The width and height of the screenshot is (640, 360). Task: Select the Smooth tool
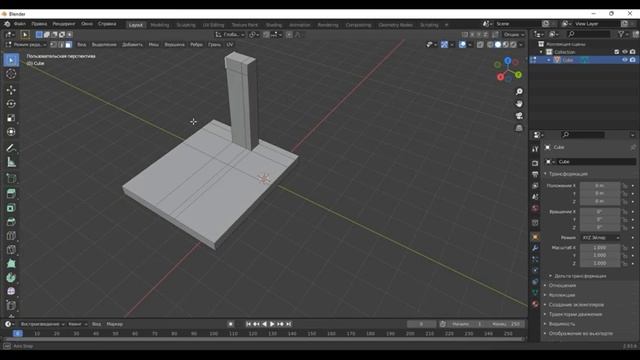(11, 291)
